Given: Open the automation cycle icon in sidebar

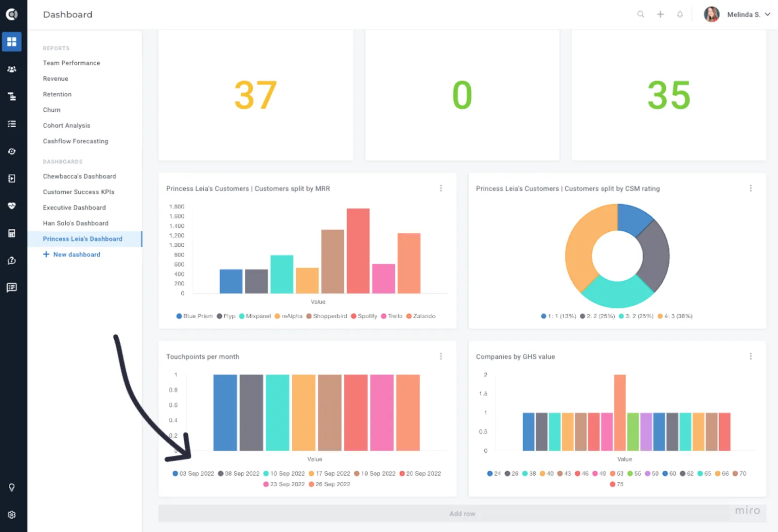Looking at the screenshot, I should [12, 151].
